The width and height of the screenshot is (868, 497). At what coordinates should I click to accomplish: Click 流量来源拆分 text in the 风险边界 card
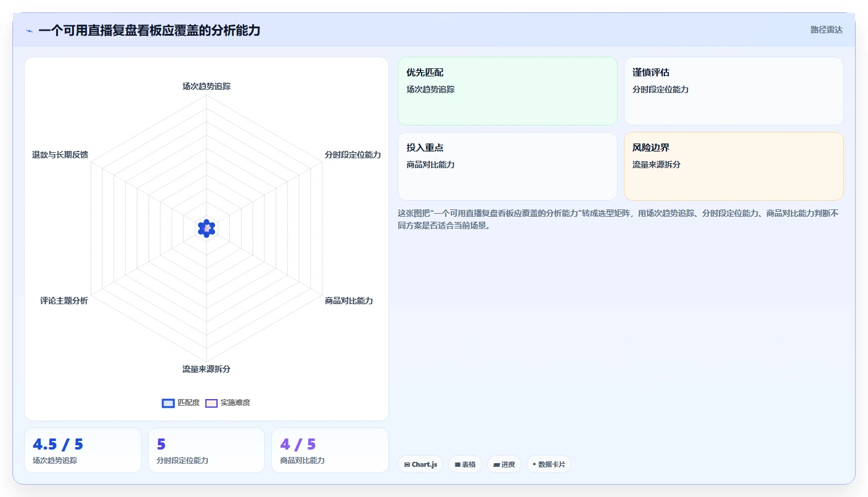pyautogui.click(x=657, y=164)
